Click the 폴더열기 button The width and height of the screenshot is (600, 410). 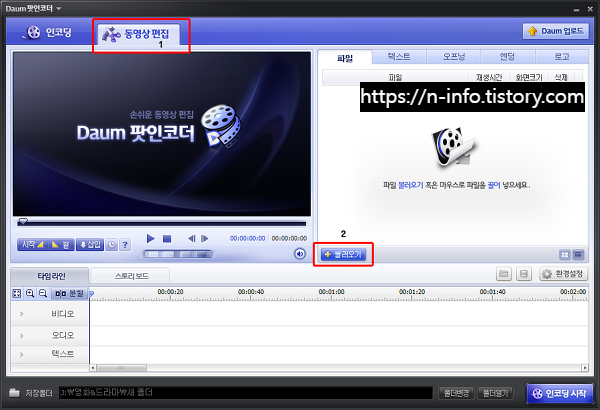click(x=495, y=393)
